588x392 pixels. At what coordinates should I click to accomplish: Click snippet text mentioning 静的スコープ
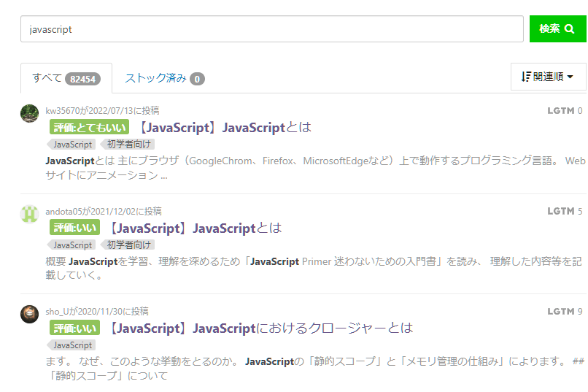(314, 369)
